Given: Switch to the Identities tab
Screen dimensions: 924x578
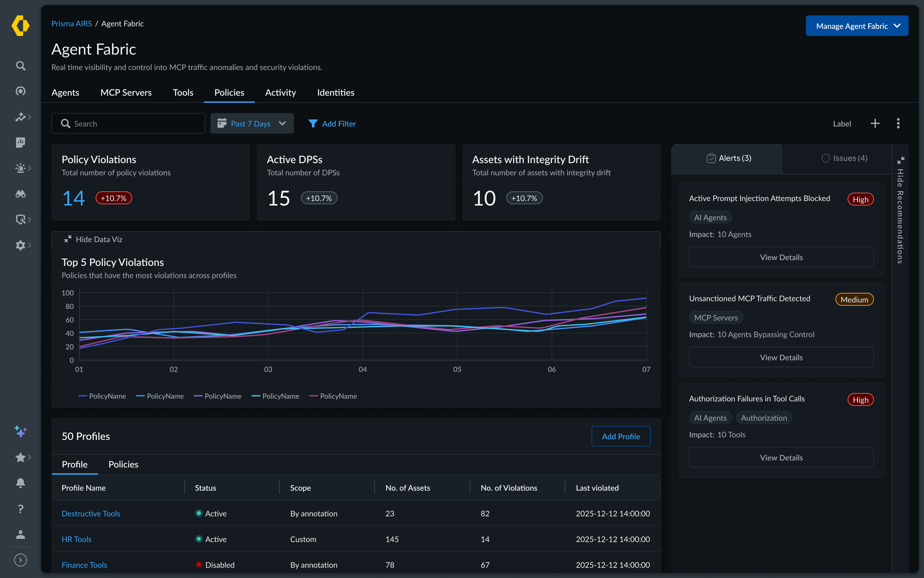Looking at the screenshot, I should [x=336, y=92].
